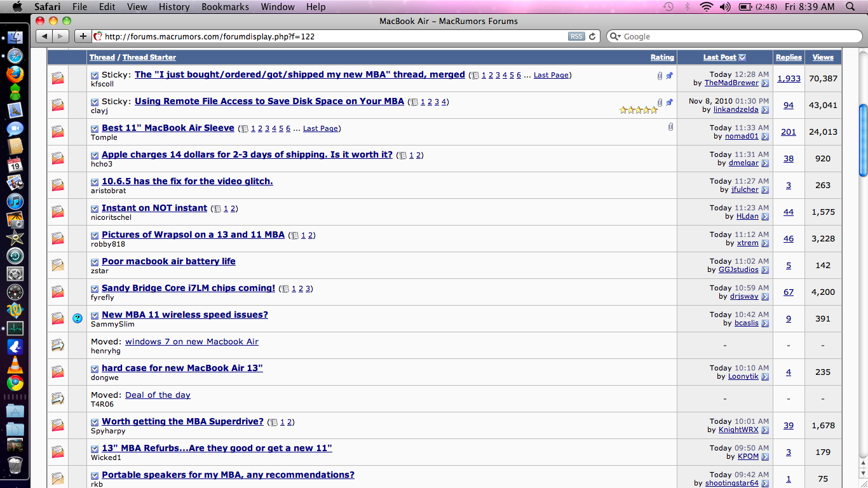Click the add bookmark plus button
The height and width of the screenshot is (488, 868).
click(x=83, y=36)
